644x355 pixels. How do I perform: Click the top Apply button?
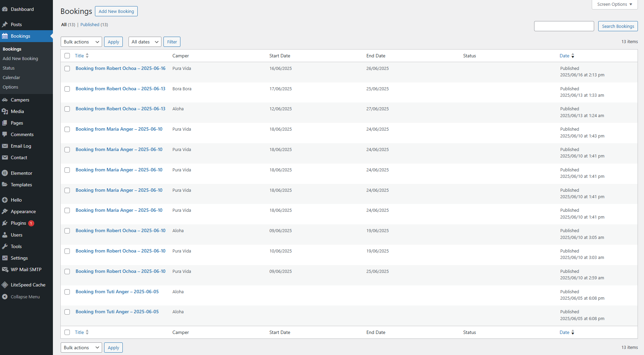[113, 42]
